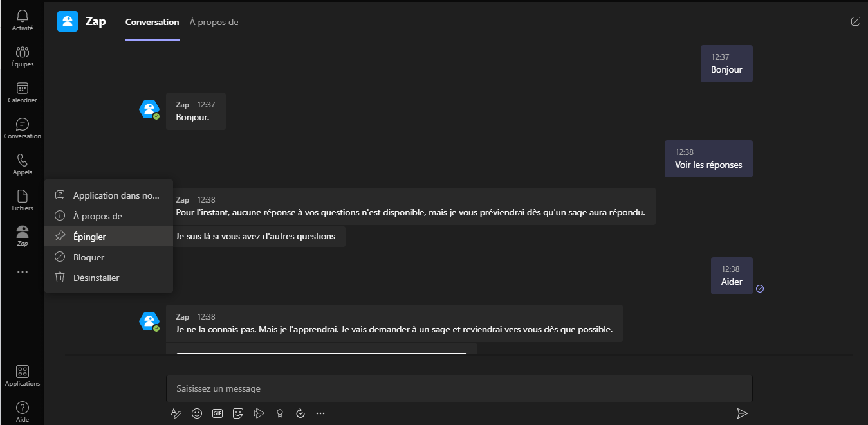Click the seen status icon next to Aider
The height and width of the screenshot is (425, 868).
click(x=760, y=289)
